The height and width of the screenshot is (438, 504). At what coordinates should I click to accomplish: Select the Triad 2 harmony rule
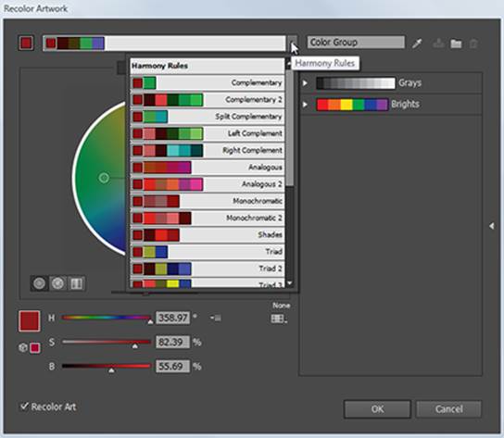click(208, 269)
